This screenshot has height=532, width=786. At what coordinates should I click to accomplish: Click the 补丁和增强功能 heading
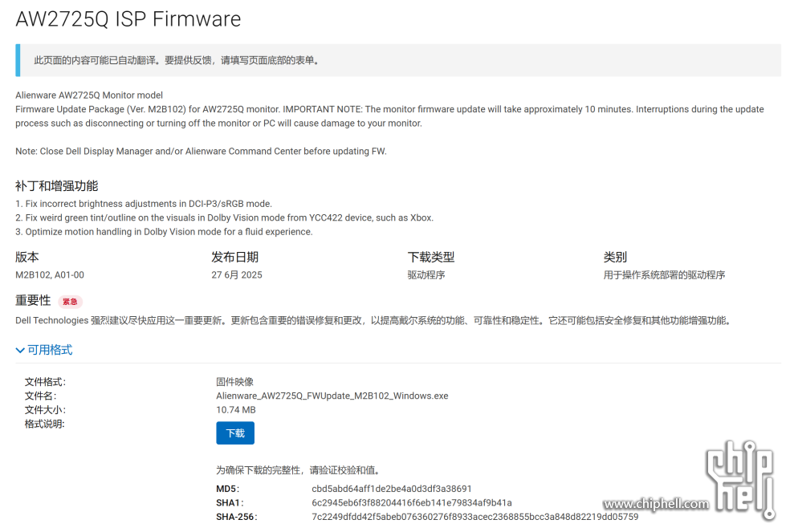click(x=57, y=186)
